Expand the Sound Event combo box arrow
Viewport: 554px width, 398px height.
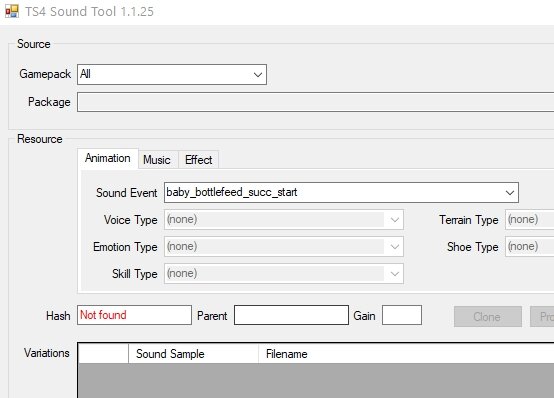[509, 193]
